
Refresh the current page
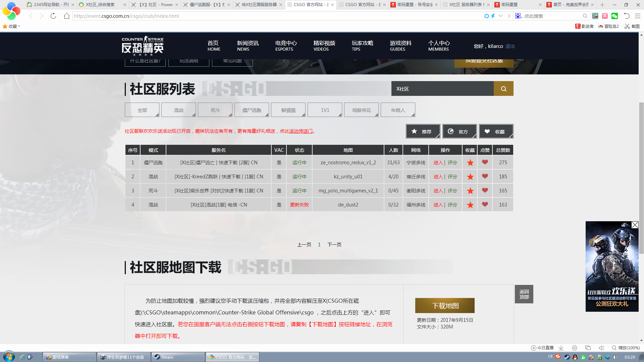[x=53, y=16]
